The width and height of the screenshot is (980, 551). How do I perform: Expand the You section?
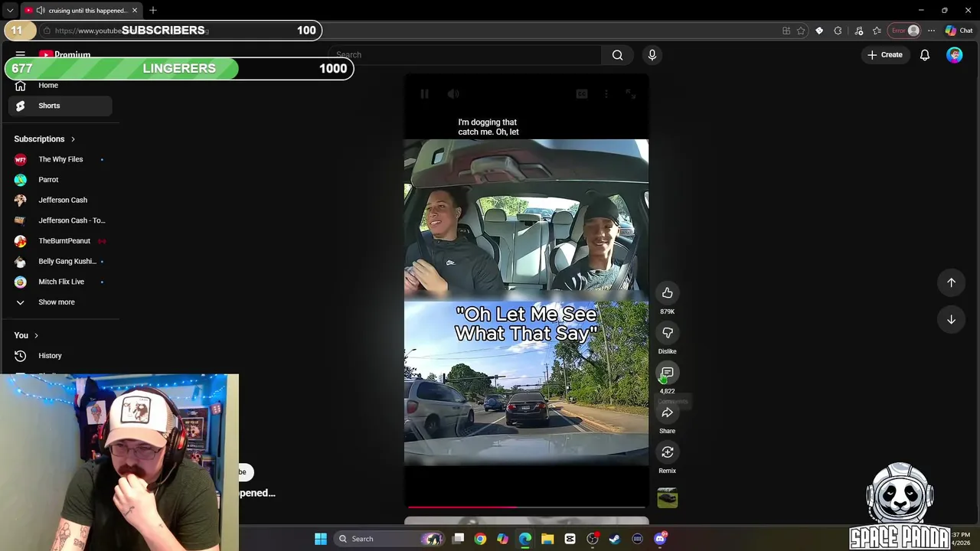pos(26,335)
